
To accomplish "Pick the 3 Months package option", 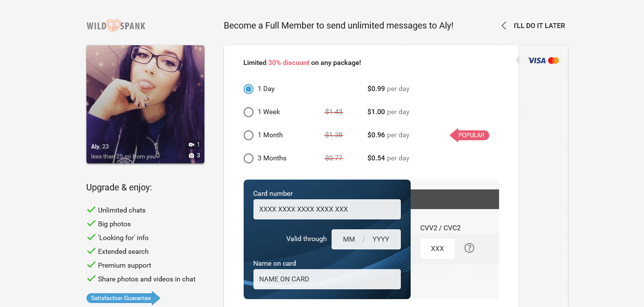I will [x=249, y=158].
